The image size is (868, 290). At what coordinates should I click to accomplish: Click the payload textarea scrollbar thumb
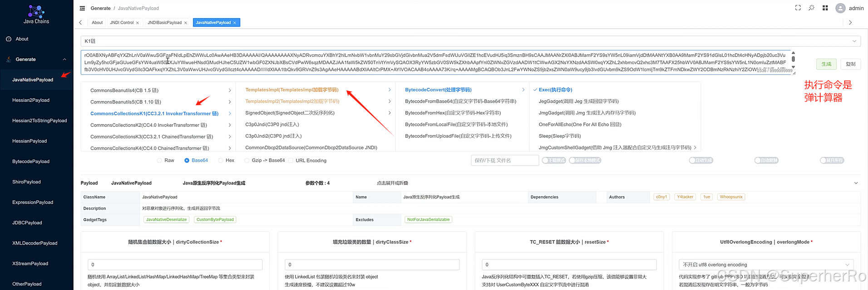(x=793, y=59)
